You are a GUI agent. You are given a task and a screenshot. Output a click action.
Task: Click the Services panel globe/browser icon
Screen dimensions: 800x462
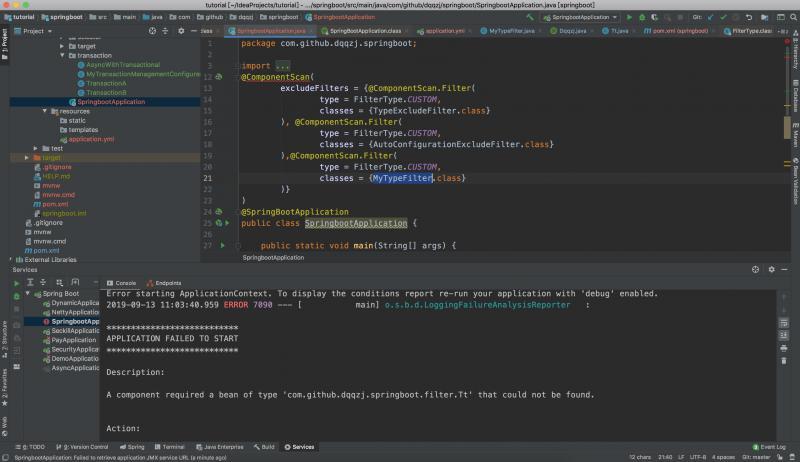point(755,269)
